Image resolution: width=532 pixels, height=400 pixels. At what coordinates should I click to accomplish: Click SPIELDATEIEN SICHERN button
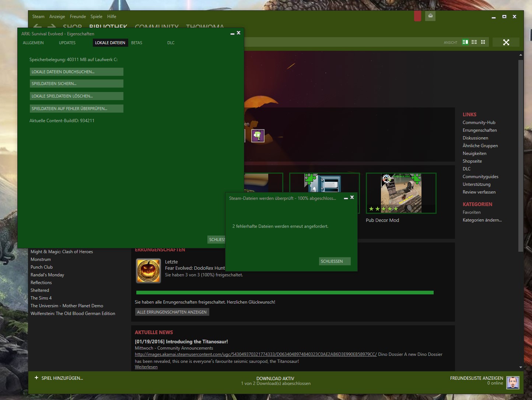[76, 84]
